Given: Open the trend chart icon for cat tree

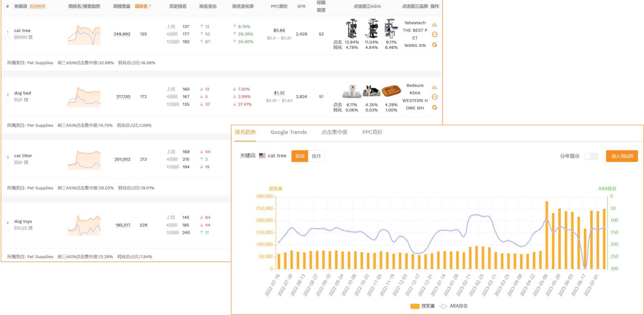Looking at the screenshot, I should 434,25.
